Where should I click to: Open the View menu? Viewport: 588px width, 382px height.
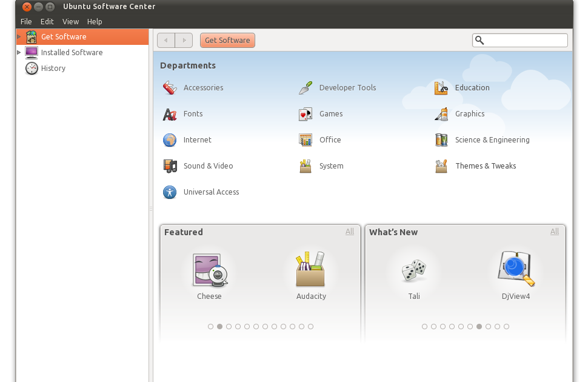(x=70, y=21)
